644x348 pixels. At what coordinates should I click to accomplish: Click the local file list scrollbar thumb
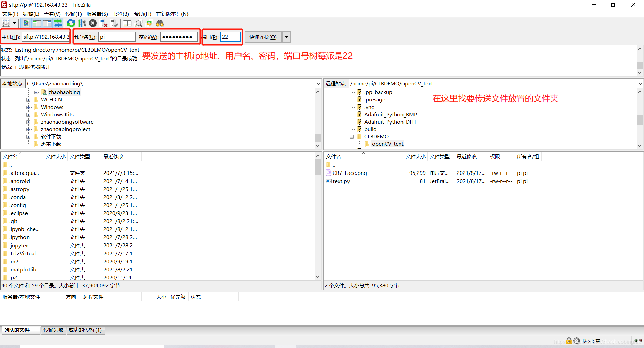click(318, 167)
